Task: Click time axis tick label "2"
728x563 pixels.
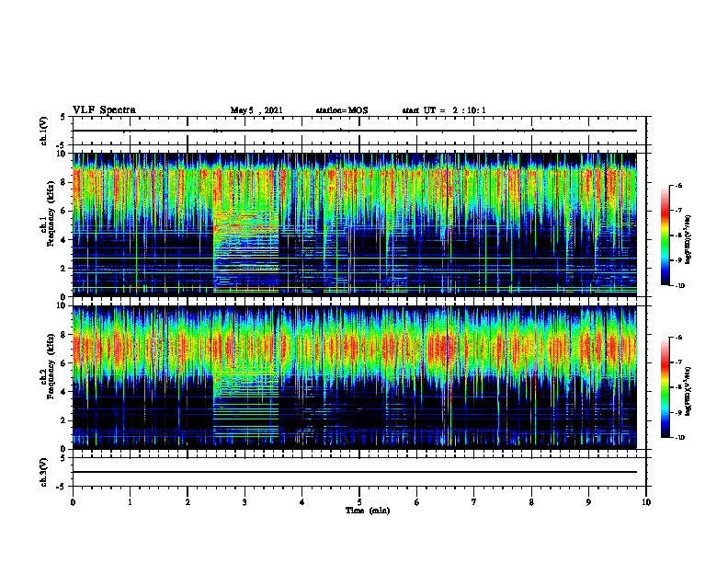Action: (x=188, y=502)
